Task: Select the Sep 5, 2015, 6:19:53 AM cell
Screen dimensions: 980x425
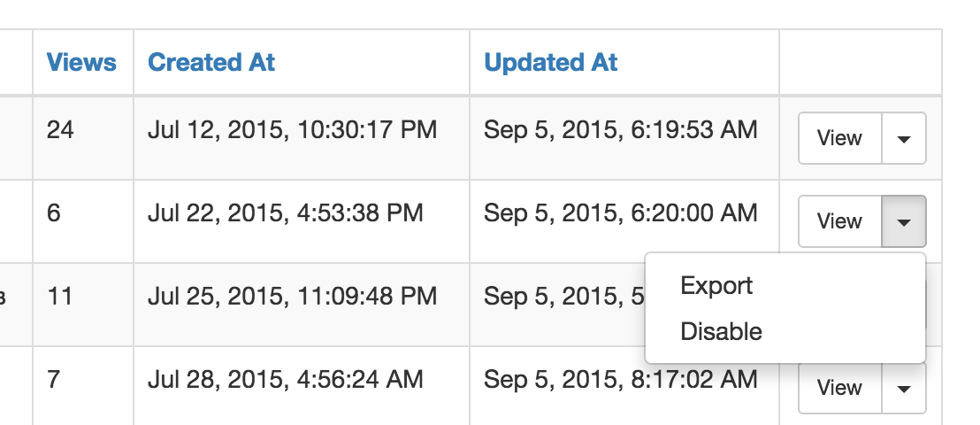Action: coord(624,138)
